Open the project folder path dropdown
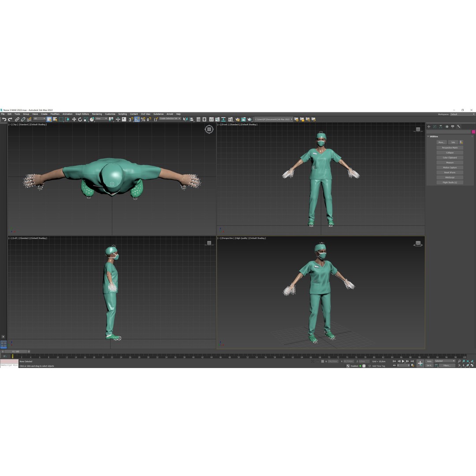The width and height of the screenshot is (476, 476). point(273,119)
